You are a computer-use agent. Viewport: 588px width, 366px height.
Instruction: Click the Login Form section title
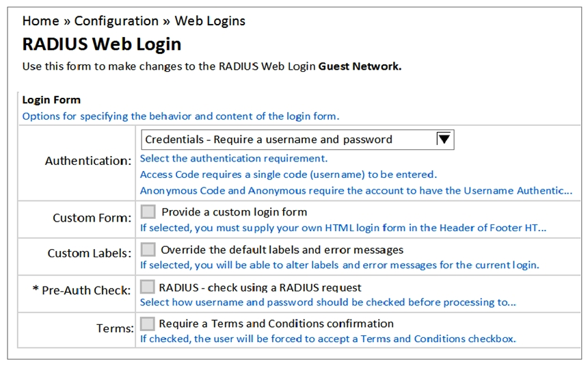click(51, 100)
